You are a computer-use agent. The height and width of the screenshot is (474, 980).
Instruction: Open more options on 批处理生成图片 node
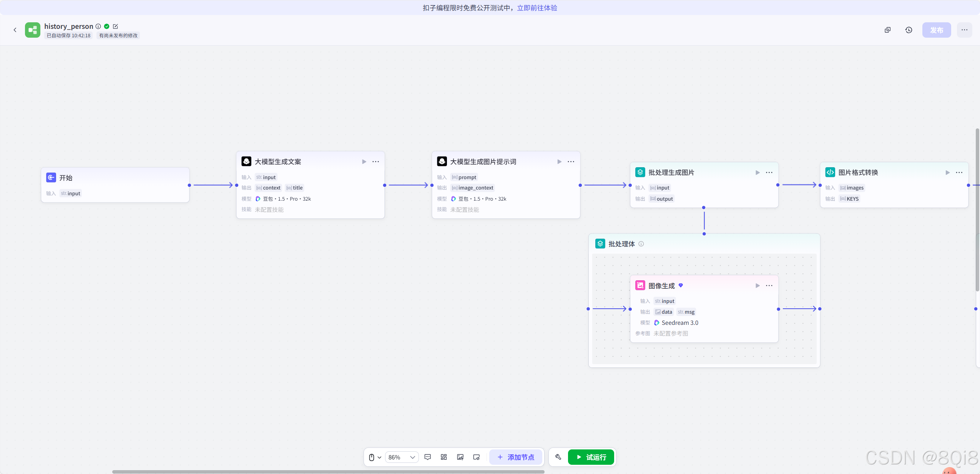(x=769, y=173)
